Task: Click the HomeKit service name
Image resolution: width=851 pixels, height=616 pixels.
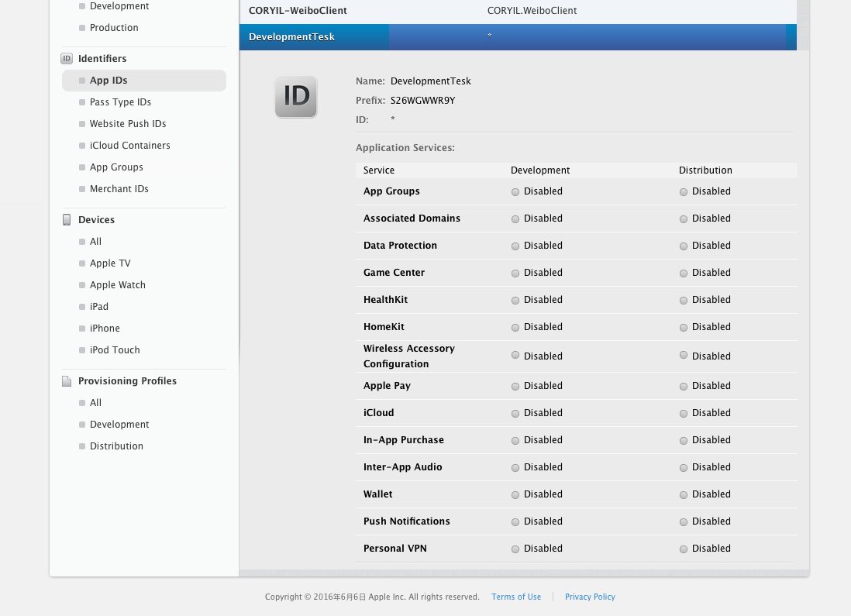Action: (x=384, y=327)
